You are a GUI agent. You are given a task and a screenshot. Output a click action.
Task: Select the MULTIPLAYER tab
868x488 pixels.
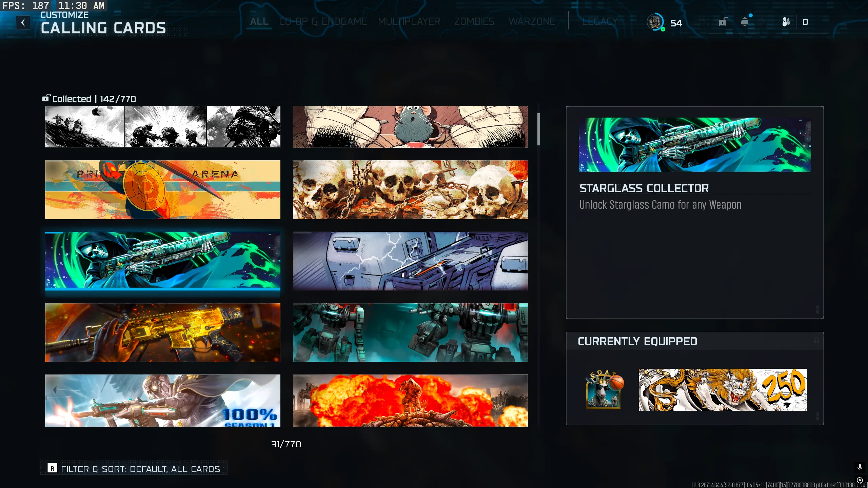pos(409,22)
